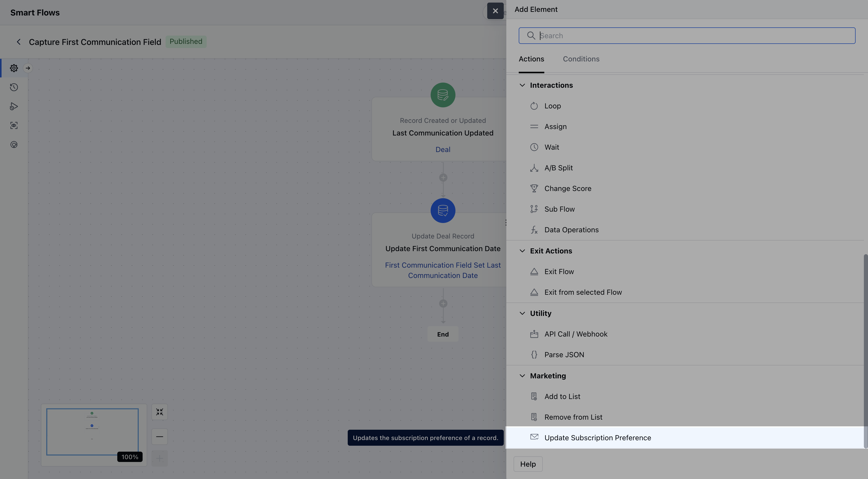This screenshot has width=868, height=479.
Task: Switch to the Conditions tab
Action: pos(581,59)
